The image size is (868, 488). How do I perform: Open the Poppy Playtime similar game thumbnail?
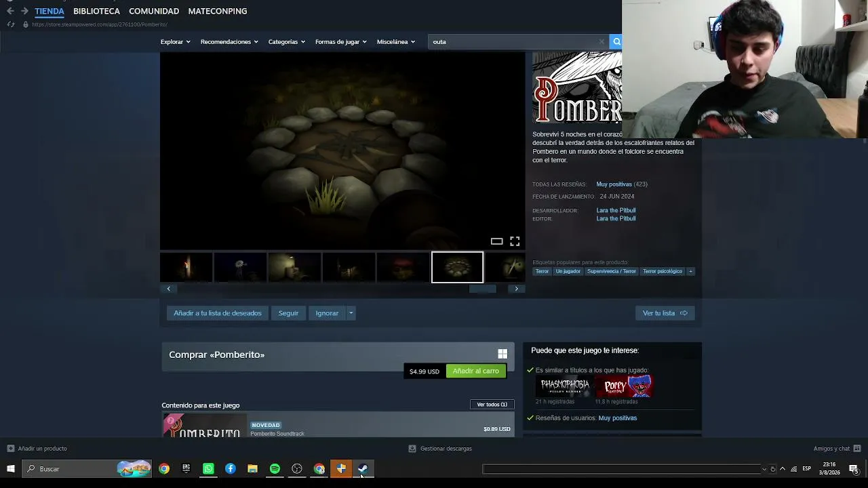pyautogui.click(x=624, y=386)
